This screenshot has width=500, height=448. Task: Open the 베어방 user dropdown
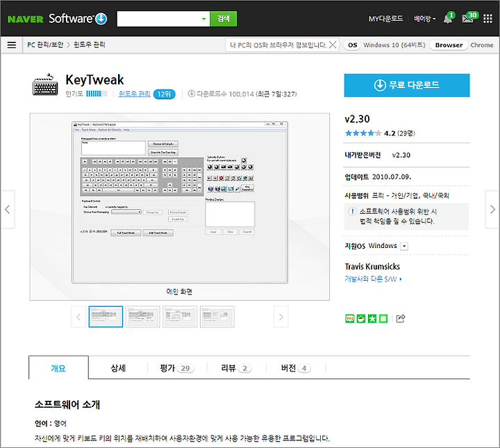pos(425,19)
